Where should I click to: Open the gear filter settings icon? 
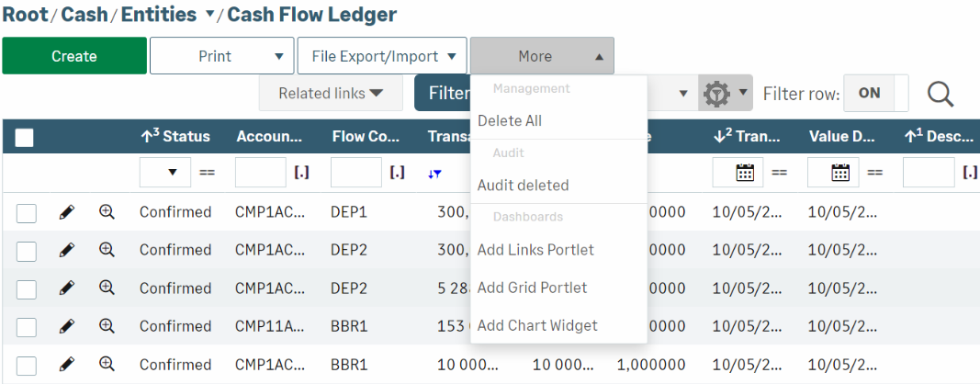(x=716, y=94)
